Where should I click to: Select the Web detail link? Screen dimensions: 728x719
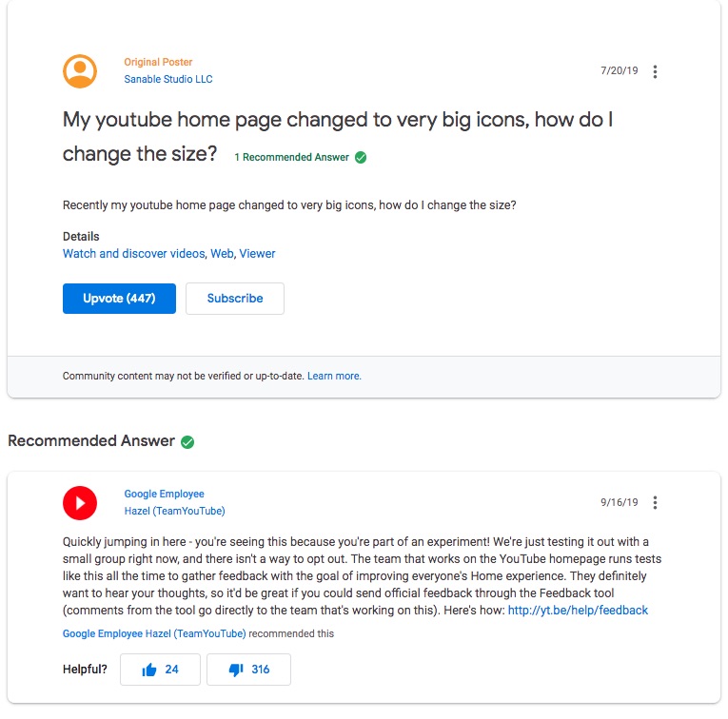(x=222, y=254)
